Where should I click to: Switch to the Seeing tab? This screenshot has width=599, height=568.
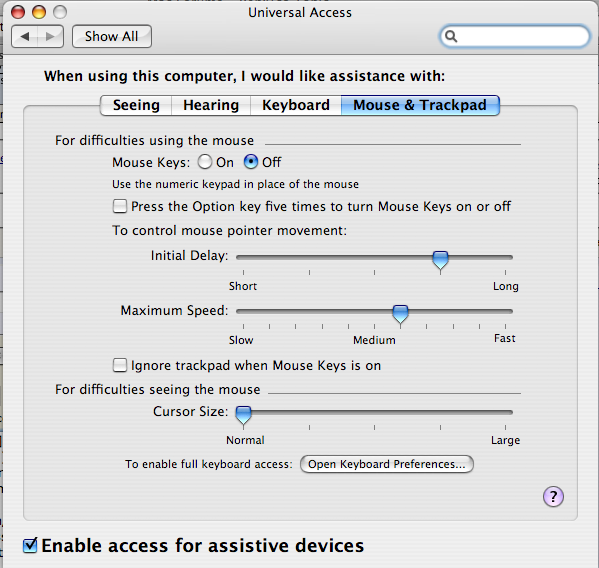point(136,105)
